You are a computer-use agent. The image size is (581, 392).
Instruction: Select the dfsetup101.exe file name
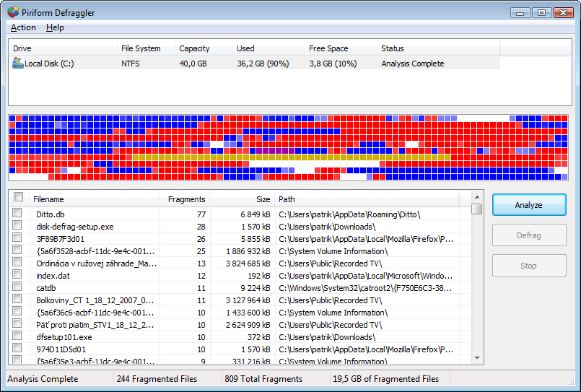pyautogui.click(x=64, y=337)
